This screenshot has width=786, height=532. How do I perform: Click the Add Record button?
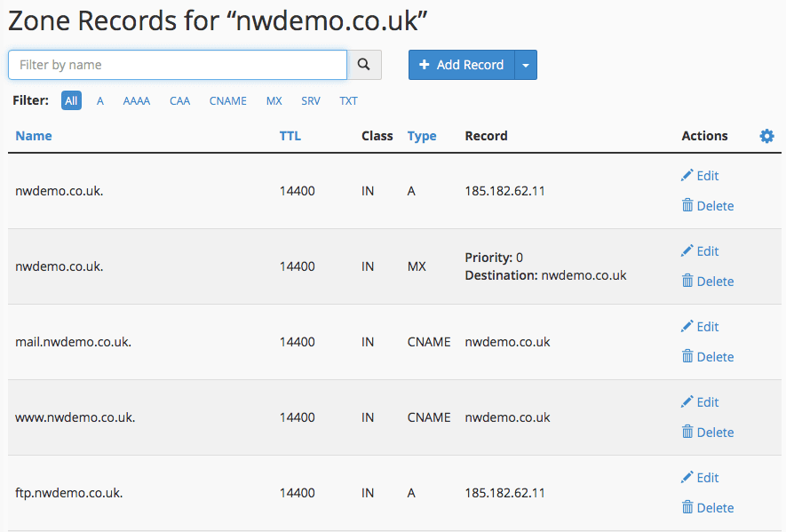click(x=462, y=65)
